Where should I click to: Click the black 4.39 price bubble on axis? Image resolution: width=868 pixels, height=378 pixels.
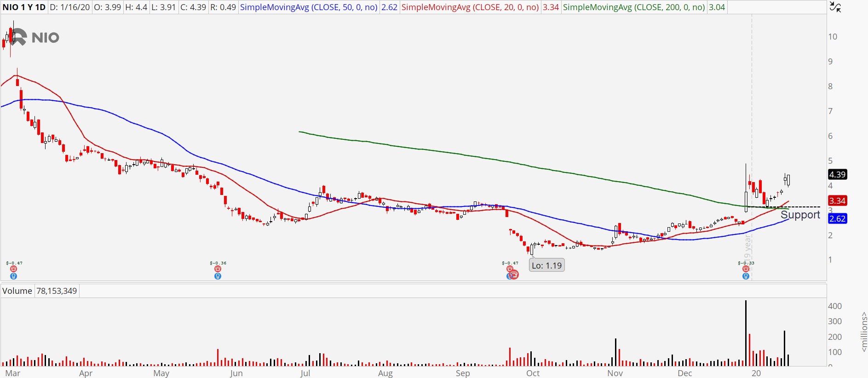pos(837,174)
